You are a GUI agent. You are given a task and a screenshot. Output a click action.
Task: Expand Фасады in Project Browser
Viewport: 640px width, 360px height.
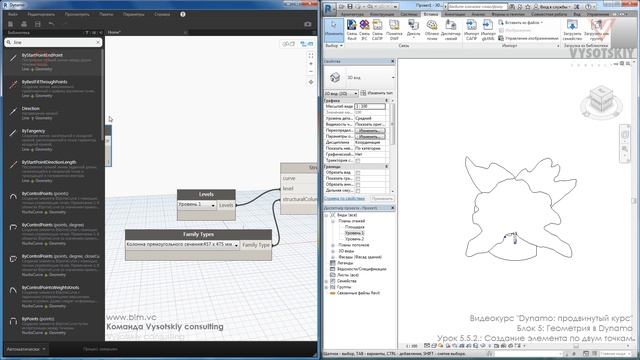pyautogui.click(x=333, y=257)
